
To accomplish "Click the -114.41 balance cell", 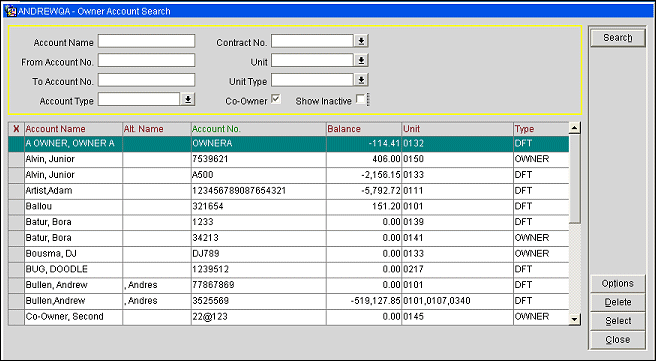I will click(364, 143).
